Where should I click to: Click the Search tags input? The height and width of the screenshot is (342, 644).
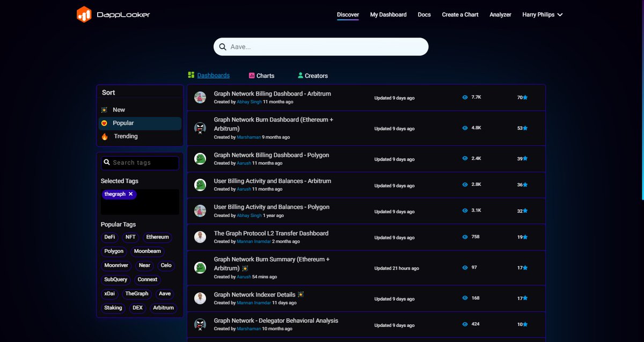tap(140, 163)
